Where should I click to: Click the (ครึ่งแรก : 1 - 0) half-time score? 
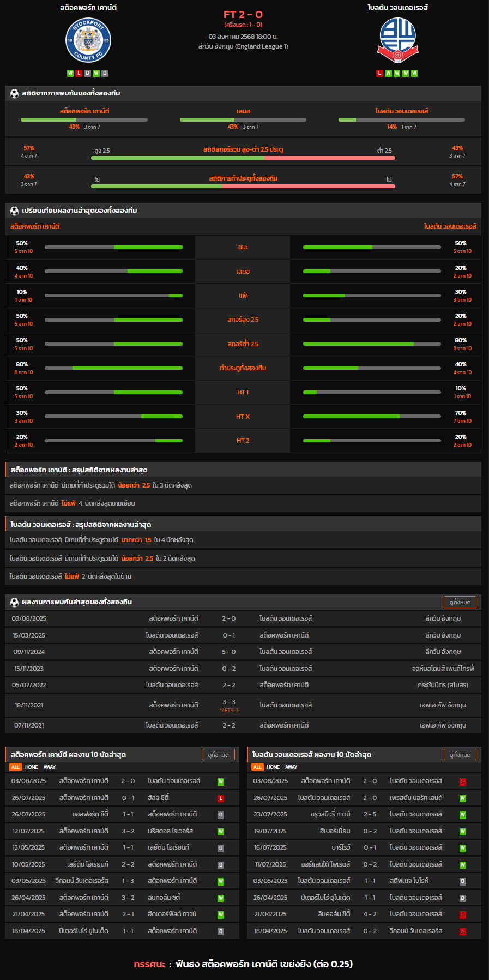pyautogui.click(x=243, y=25)
